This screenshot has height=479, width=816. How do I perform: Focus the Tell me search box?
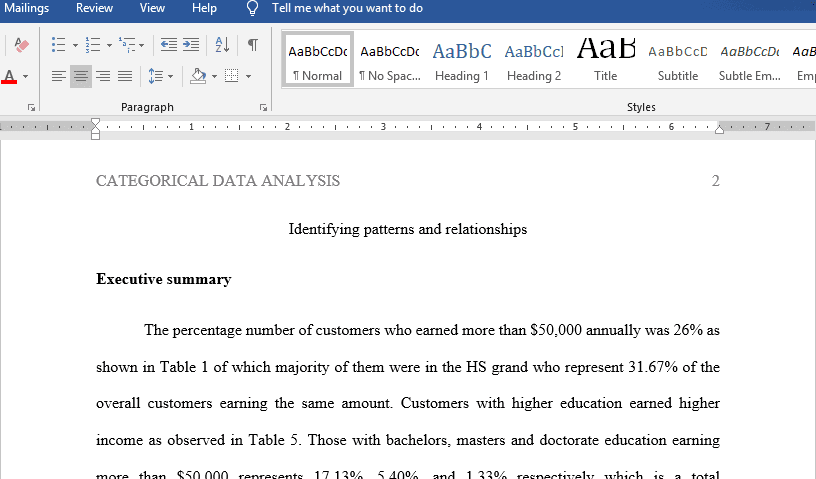pos(347,8)
